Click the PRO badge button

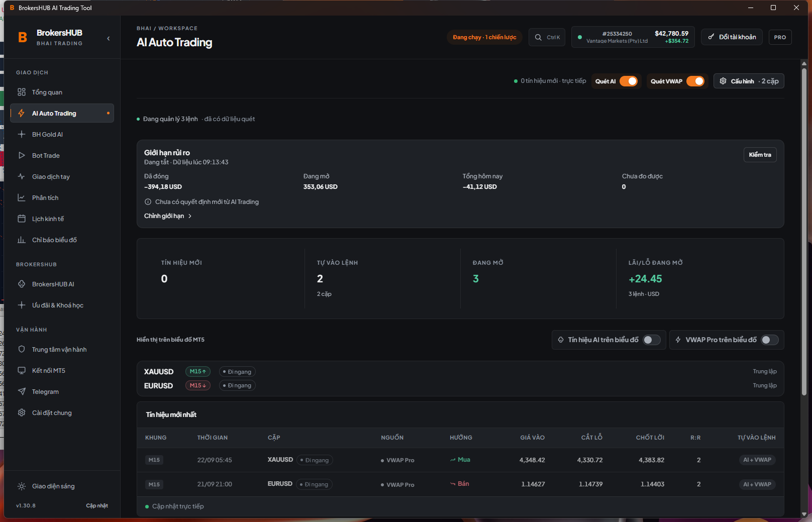780,37
